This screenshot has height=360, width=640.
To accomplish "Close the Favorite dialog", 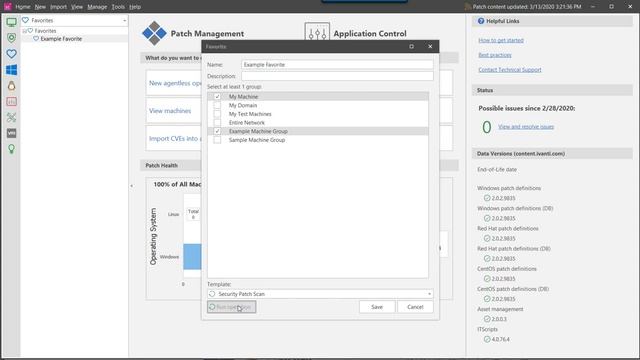I will click(430, 47).
